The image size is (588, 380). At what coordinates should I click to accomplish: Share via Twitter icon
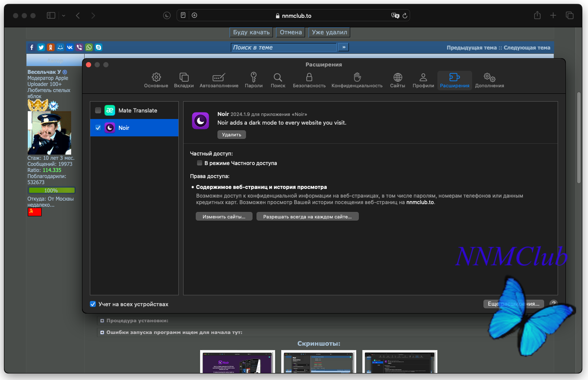tap(41, 47)
